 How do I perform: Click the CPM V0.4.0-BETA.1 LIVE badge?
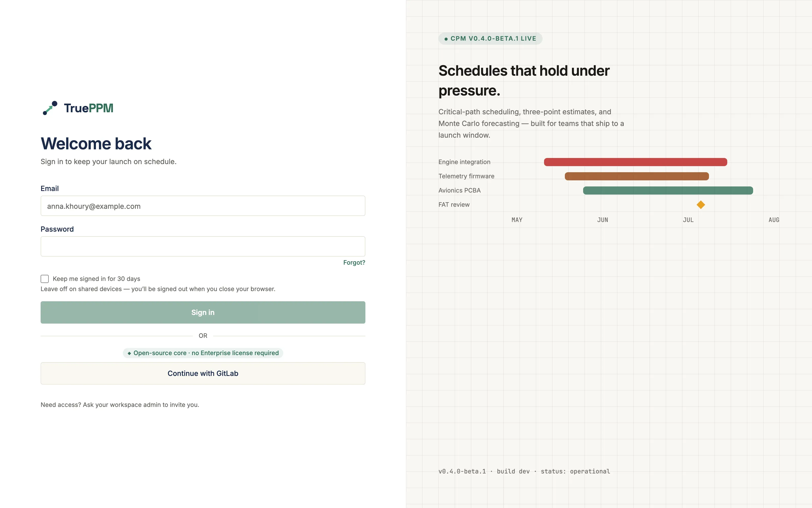(490, 39)
